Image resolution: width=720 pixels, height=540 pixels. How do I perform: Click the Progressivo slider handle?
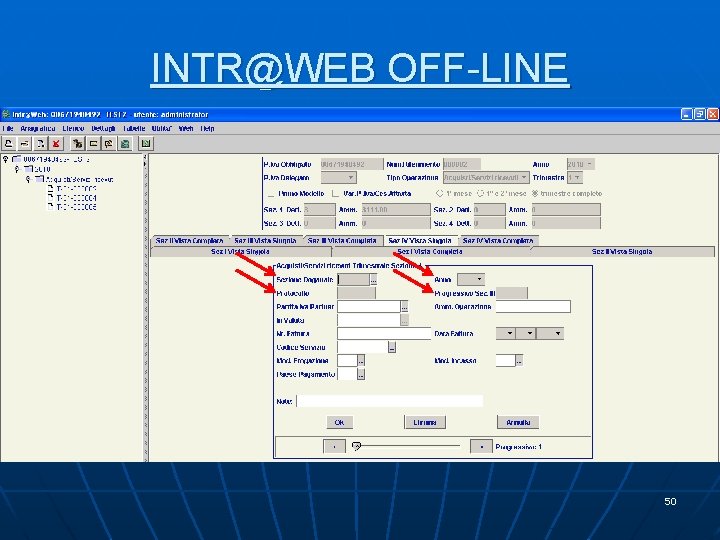(356, 446)
